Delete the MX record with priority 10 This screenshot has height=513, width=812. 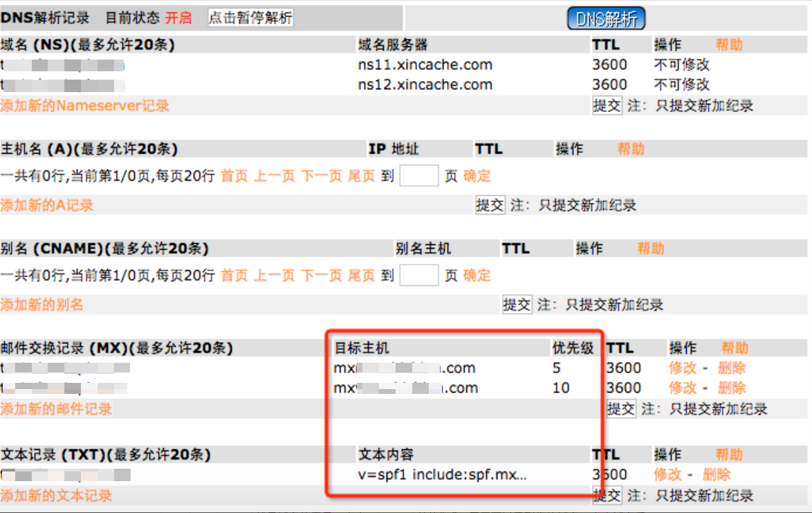731,388
